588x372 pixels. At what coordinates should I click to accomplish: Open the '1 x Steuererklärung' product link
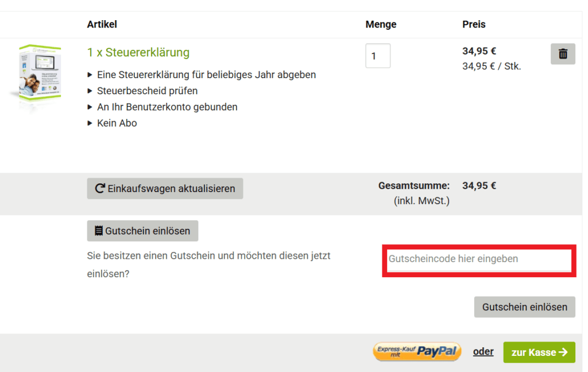[138, 52]
